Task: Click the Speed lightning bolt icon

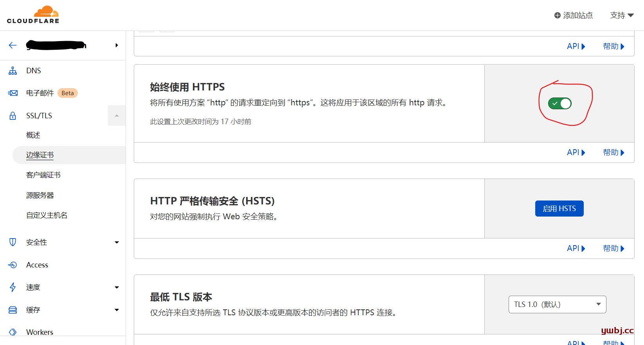Action: click(13, 287)
